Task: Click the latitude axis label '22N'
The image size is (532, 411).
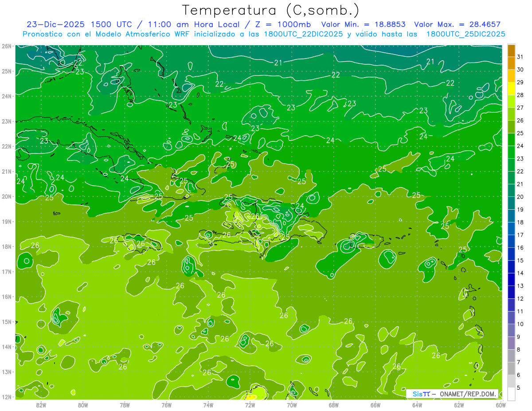Action: (x=7, y=146)
